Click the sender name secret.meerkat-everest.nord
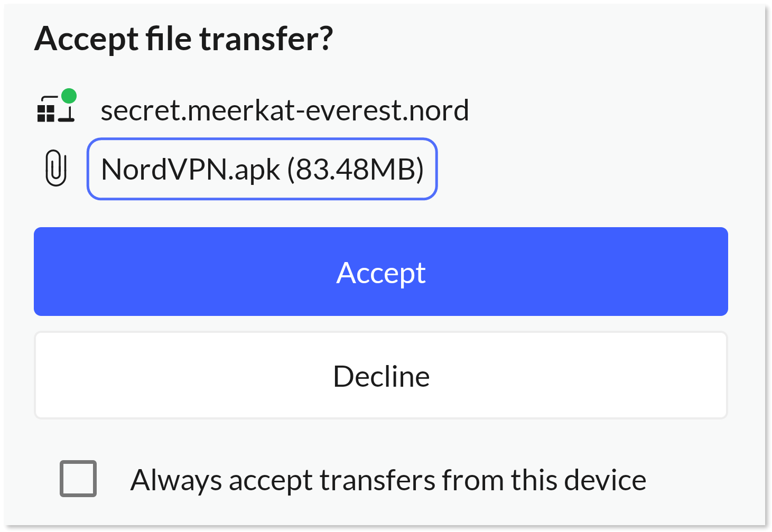This screenshot has height=532, width=772. click(x=285, y=110)
